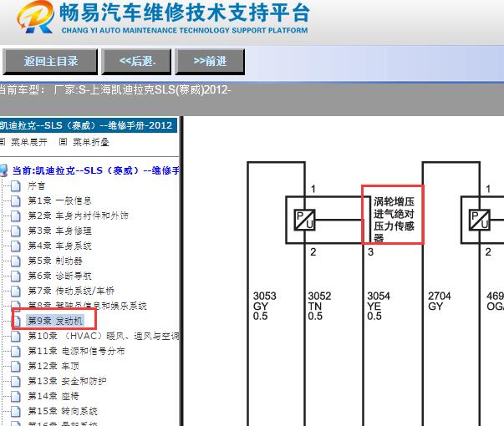Click the 凯迪拉克--SLS 维修手册-2012 header
This screenshot has width=504, height=426.
point(87,125)
